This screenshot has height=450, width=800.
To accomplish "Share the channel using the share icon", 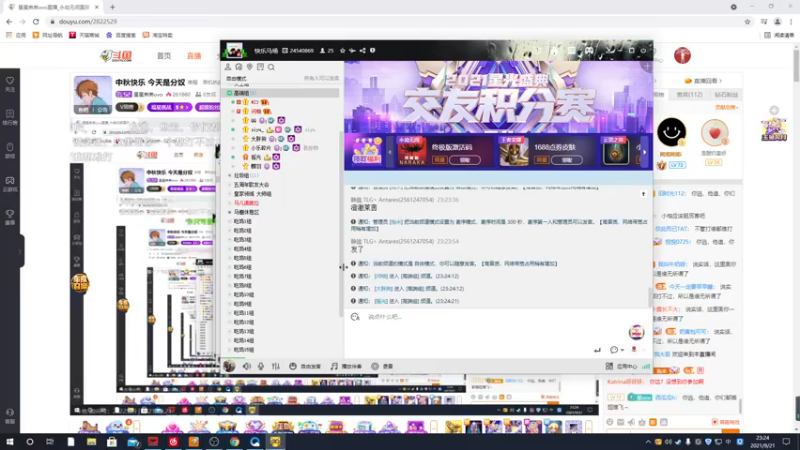I will tap(362, 51).
